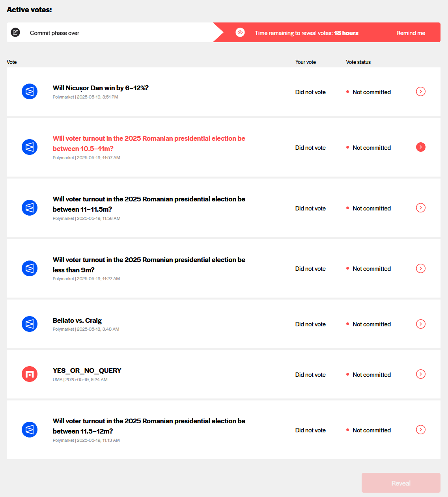Click the eye icon in reveal phase banner
448x497 pixels.
click(x=240, y=32)
